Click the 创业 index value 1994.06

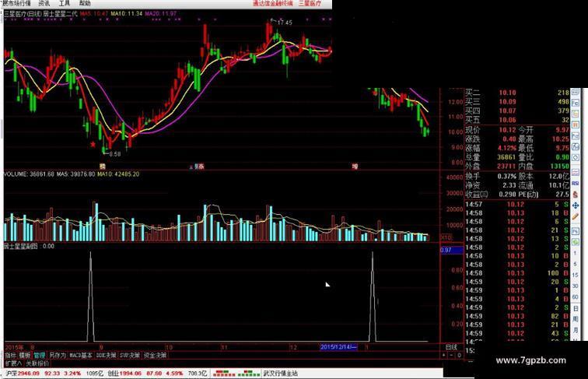coord(130,374)
